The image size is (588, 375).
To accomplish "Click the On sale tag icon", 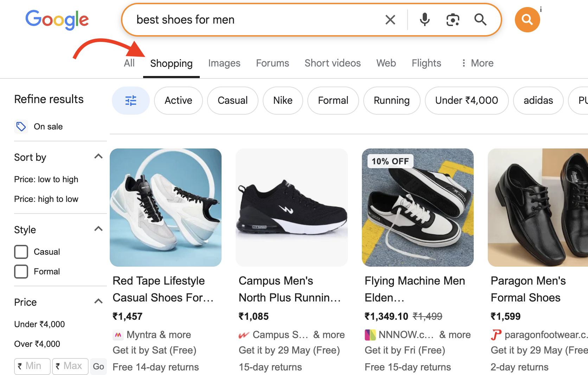I will (x=21, y=127).
